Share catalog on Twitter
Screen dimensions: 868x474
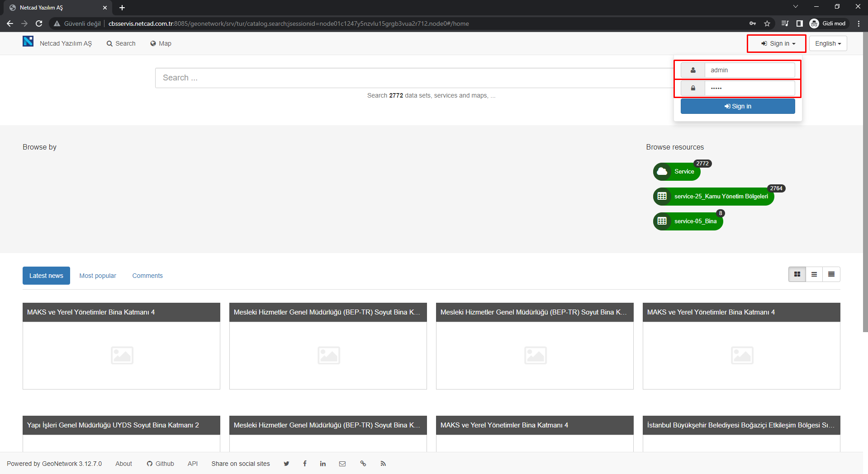click(x=286, y=464)
